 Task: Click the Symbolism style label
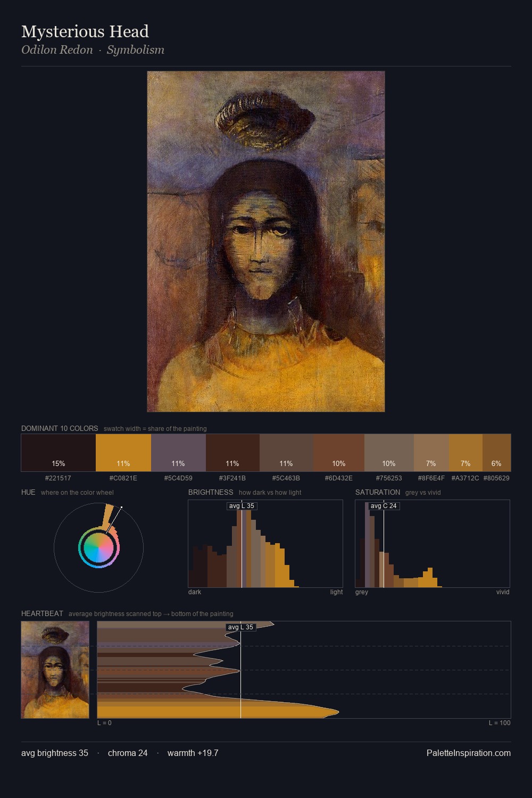click(136, 50)
